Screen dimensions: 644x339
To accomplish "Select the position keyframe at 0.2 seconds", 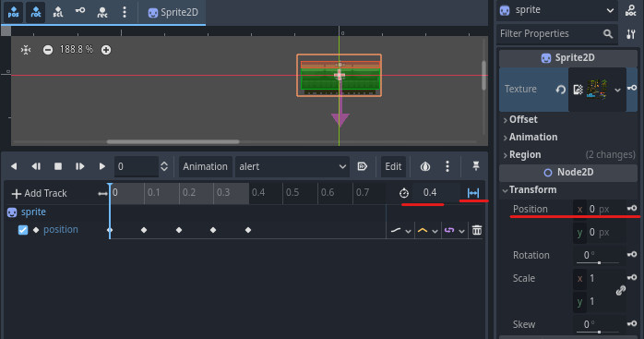I will (179, 230).
